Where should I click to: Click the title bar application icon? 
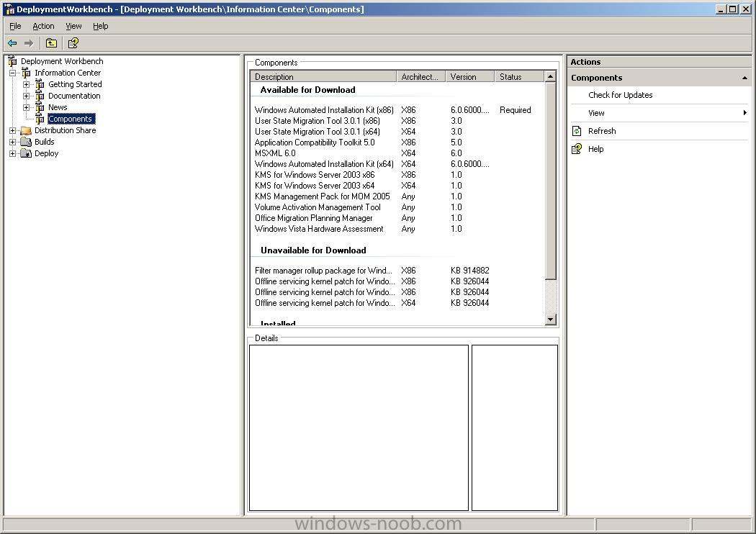pos(9,9)
